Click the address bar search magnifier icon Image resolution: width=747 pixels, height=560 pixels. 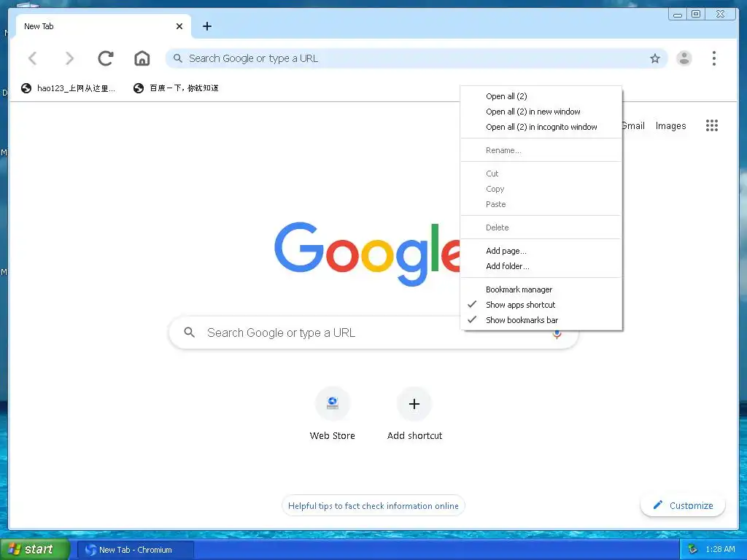coord(178,58)
